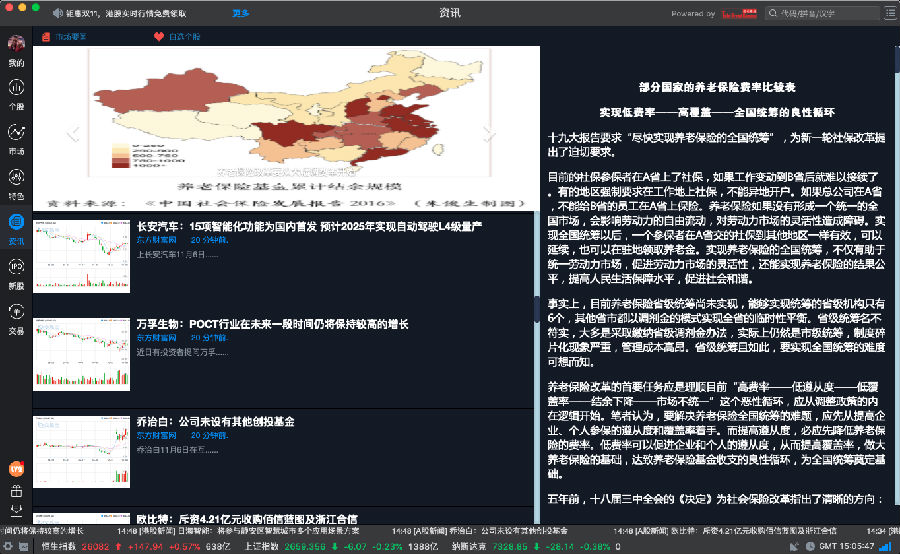Click the 恒生指数 label in the status bar
The image size is (900, 554).
click(59, 547)
